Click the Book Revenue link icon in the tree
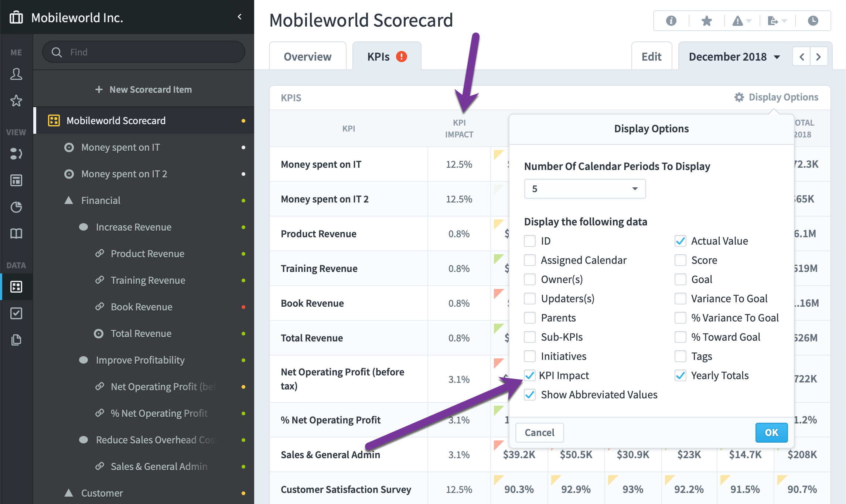Screen dimensions: 846x504 point(99,307)
